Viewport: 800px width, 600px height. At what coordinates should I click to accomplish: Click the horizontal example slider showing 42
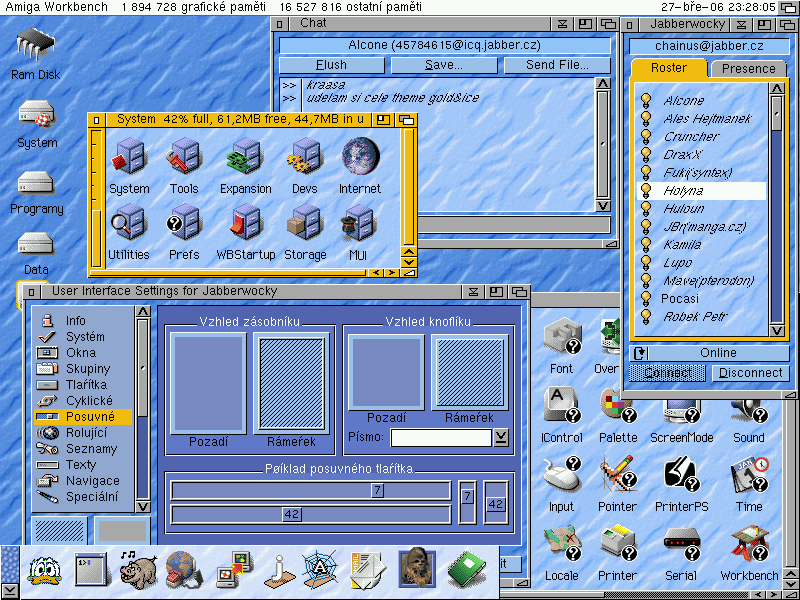311,514
